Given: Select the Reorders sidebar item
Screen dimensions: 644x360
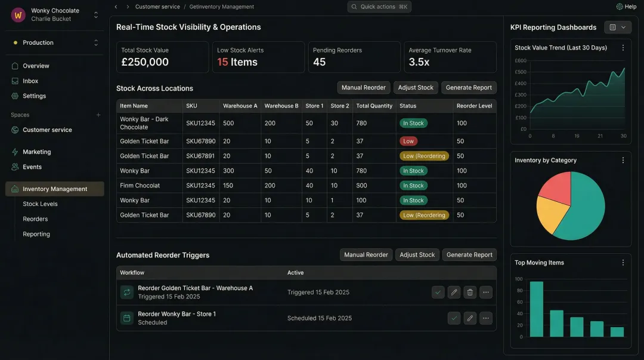Looking at the screenshot, I should pyautogui.click(x=35, y=219).
